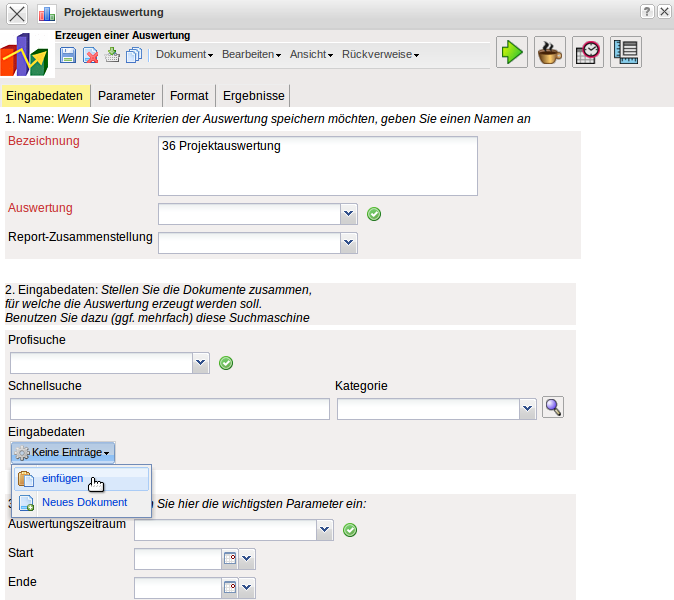Select 'einfügen' from the popup menu
674x600 pixels.
(x=63, y=478)
